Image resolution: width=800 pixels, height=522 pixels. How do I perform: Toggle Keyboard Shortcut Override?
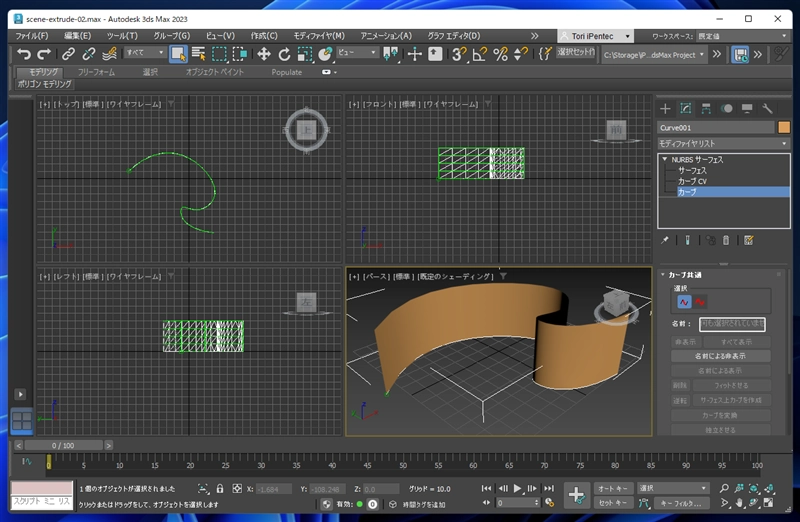pyautogui.click(x=435, y=54)
